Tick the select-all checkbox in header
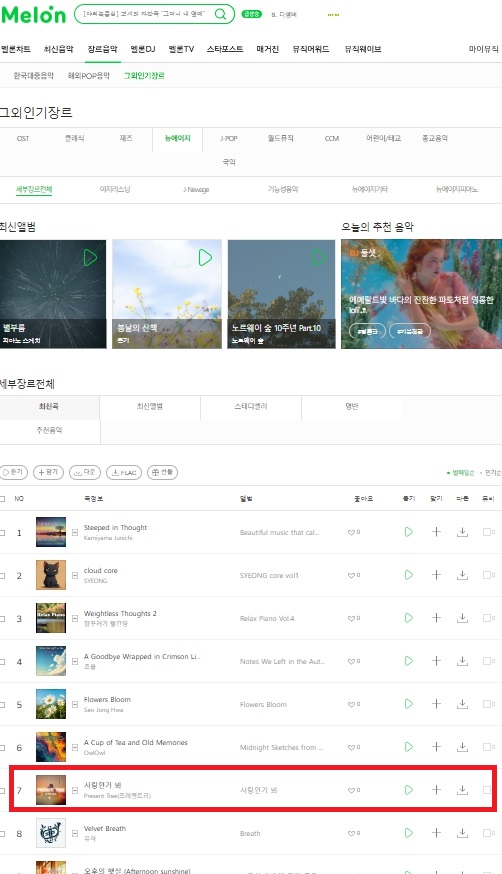The width and height of the screenshot is (502, 874). [2, 499]
